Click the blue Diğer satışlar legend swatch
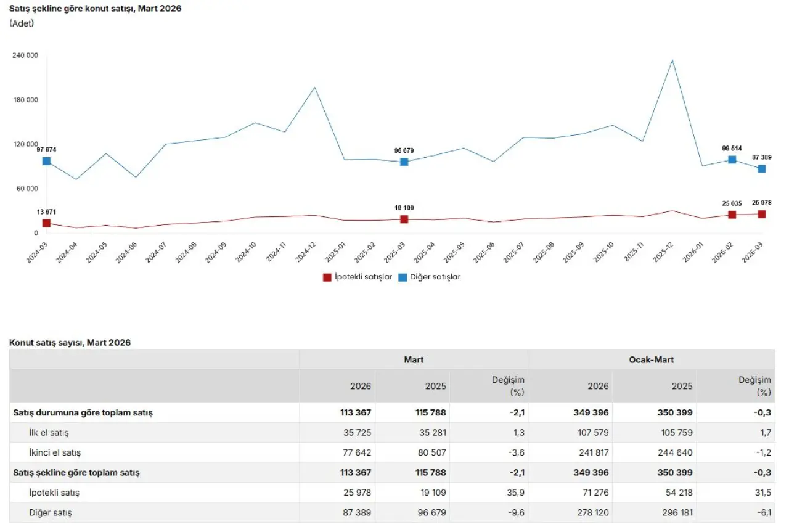The height and width of the screenshot is (532, 789). coord(403,277)
